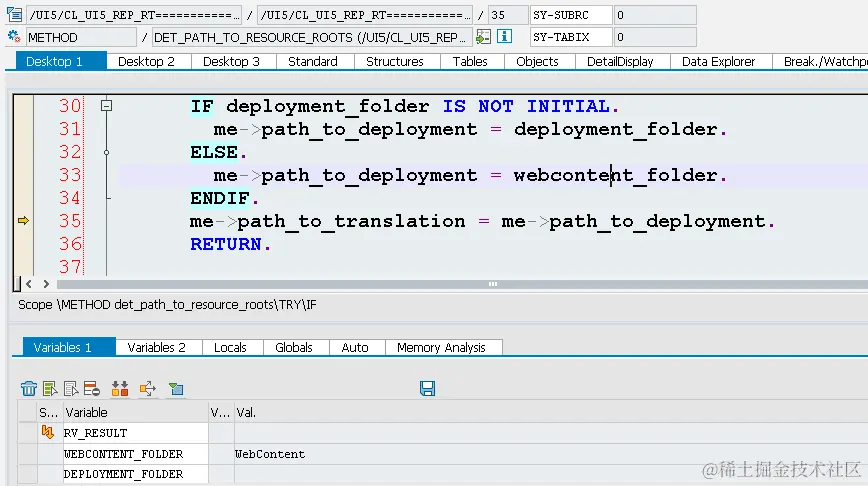Switch to the Auto tab
868x486 pixels.
tap(355, 348)
